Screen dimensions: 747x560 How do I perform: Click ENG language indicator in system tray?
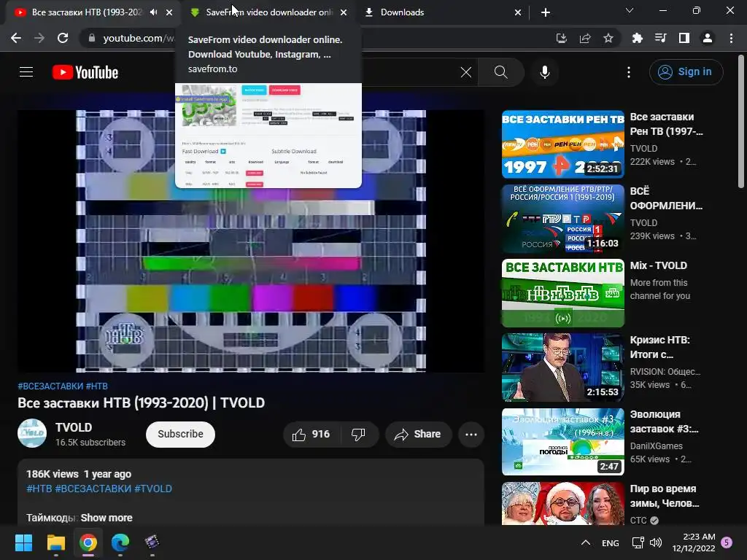611,542
